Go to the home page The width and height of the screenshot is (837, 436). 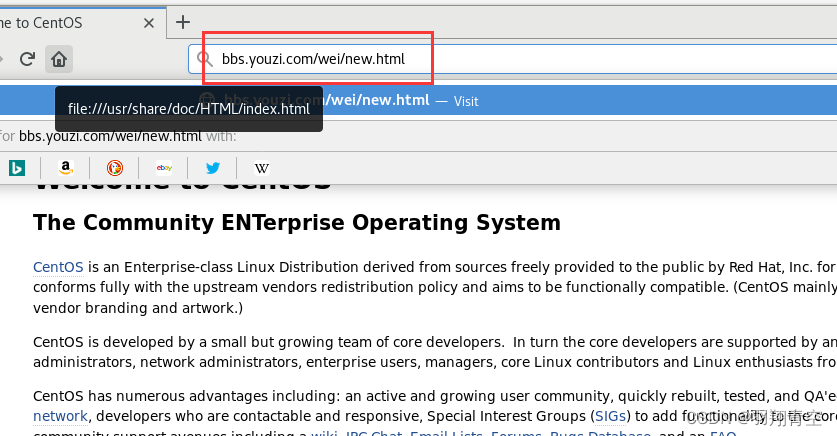(x=59, y=59)
